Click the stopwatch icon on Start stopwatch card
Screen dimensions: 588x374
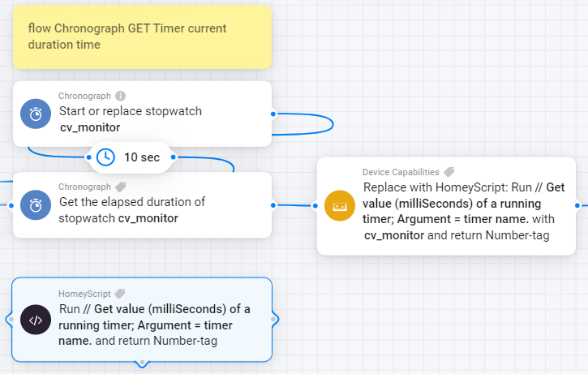36,114
